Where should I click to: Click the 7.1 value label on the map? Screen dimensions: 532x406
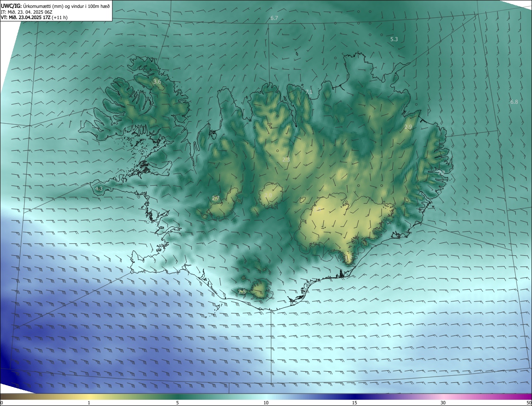click(x=308, y=92)
